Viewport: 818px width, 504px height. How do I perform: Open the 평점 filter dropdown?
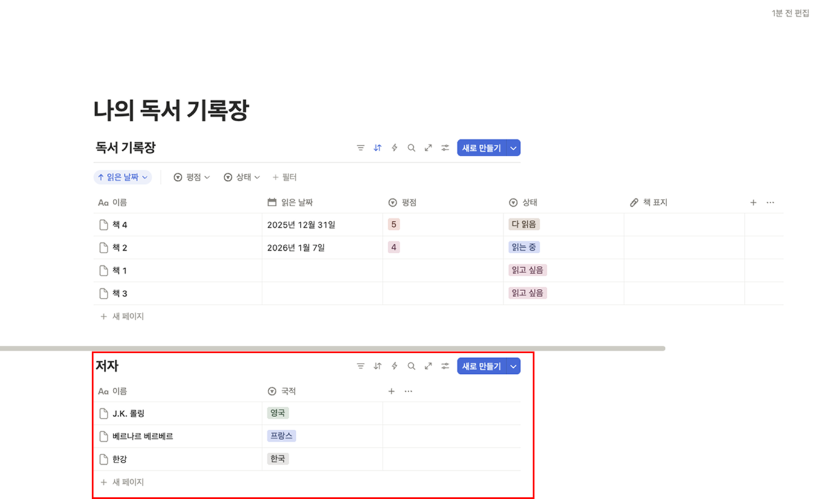(x=191, y=177)
